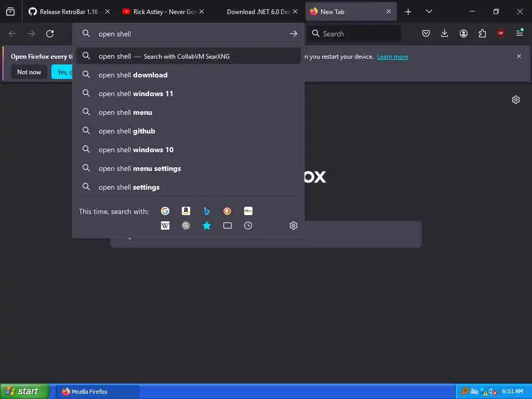The width and height of the screenshot is (532, 399).
Task: Search this time with Google icon
Action: 165,211
